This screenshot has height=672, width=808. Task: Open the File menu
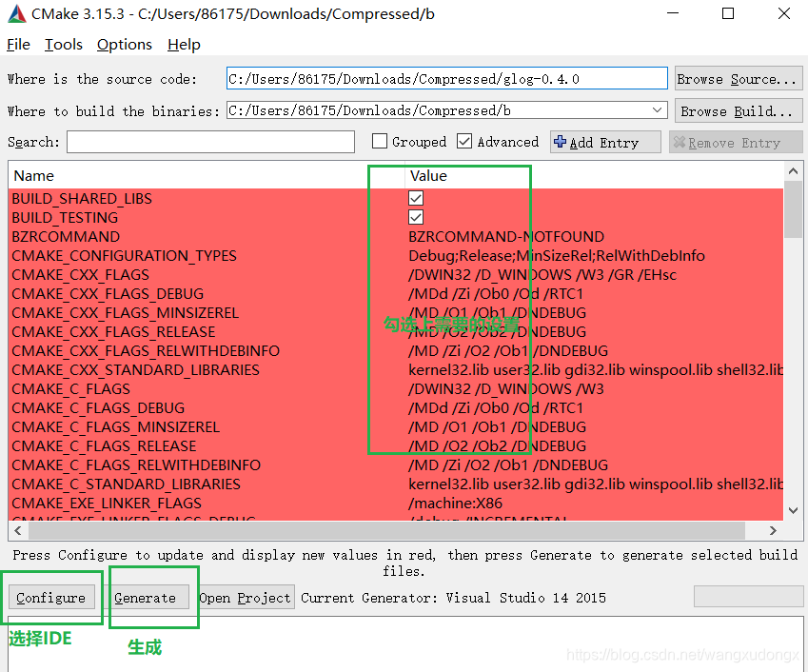(x=18, y=45)
